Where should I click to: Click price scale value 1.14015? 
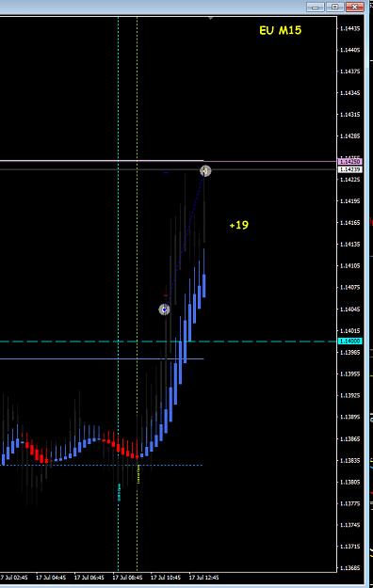point(349,331)
